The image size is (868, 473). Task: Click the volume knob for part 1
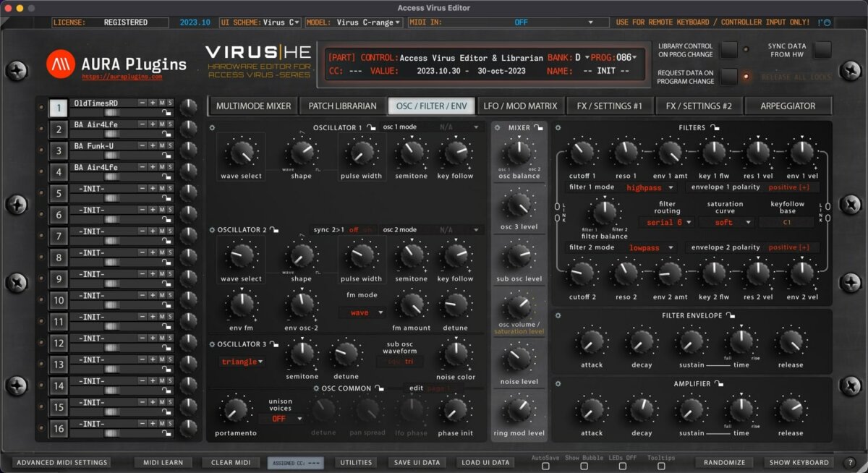[x=188, y=108]
